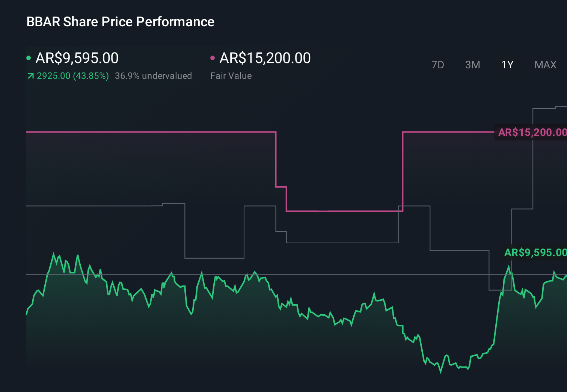
Task: Click the Fair Value label text
Action: pyautogui.click(x=231, y=76)
